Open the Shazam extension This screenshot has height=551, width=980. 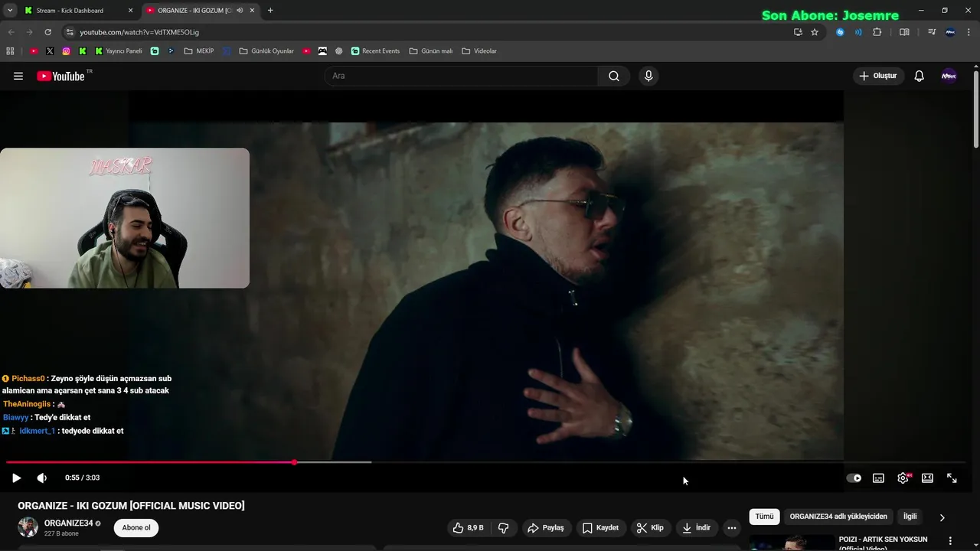(841, 32)
